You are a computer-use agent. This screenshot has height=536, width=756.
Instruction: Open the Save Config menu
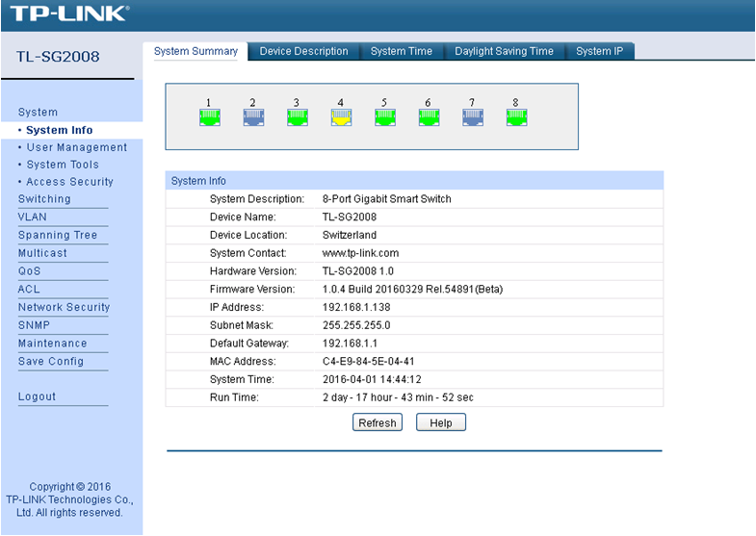pyautogui.click(x=51, y=361)
